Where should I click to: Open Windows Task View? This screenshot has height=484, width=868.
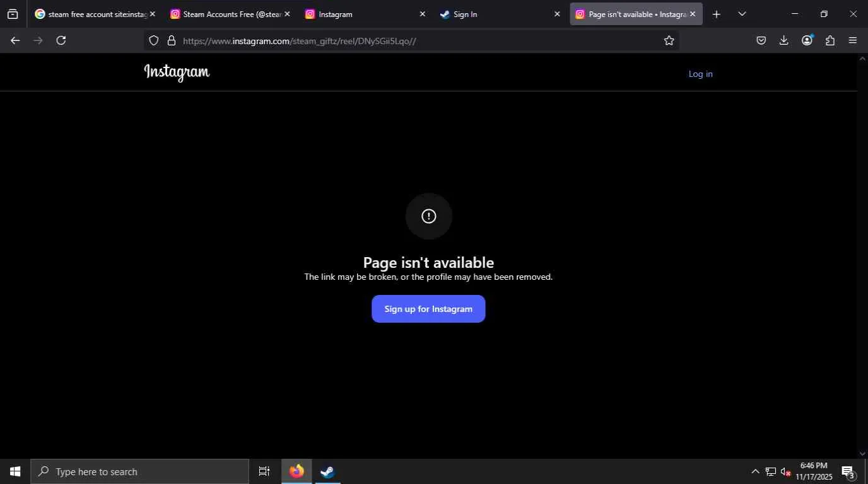[264, 471]
